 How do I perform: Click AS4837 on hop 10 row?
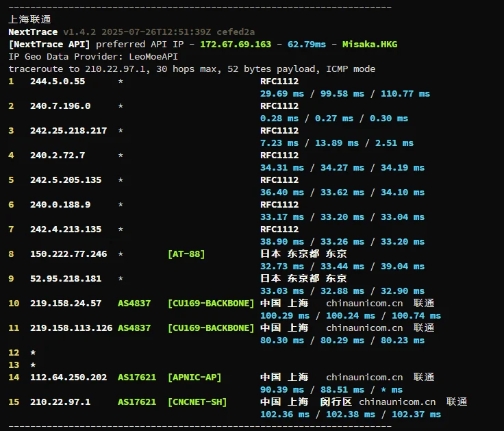click(134, 304)
